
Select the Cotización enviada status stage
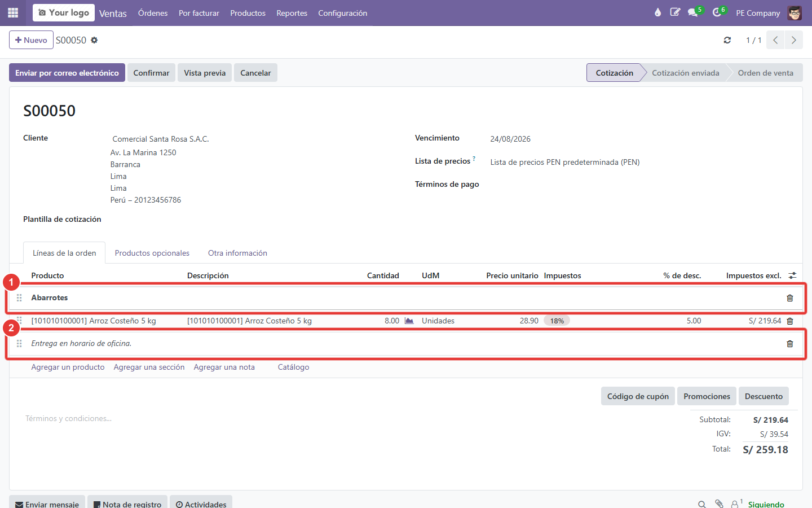685,73
